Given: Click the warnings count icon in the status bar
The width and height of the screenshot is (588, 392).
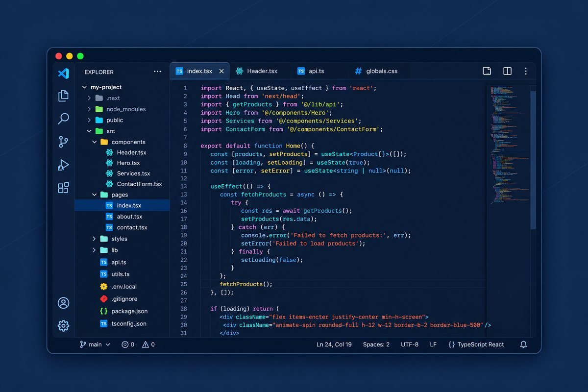Looking at the screenshot, I should click(146, 344).
